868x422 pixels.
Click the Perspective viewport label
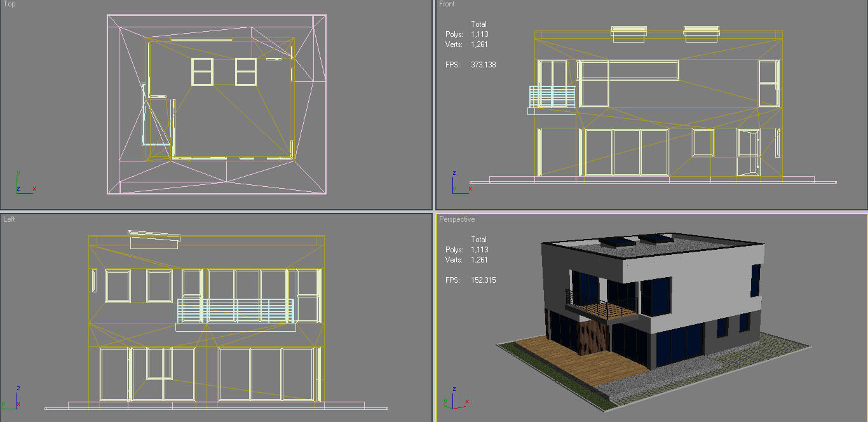click(x=457, y=219)
